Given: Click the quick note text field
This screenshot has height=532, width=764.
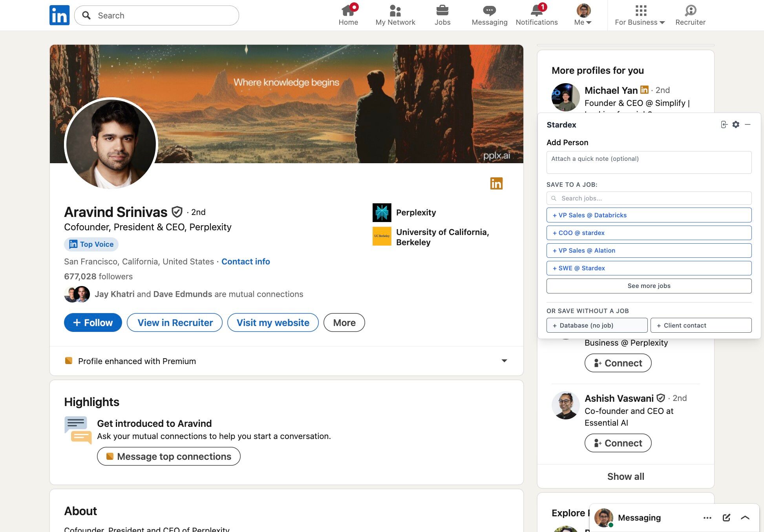Looking at the screenshot, I should pos(649,162).
